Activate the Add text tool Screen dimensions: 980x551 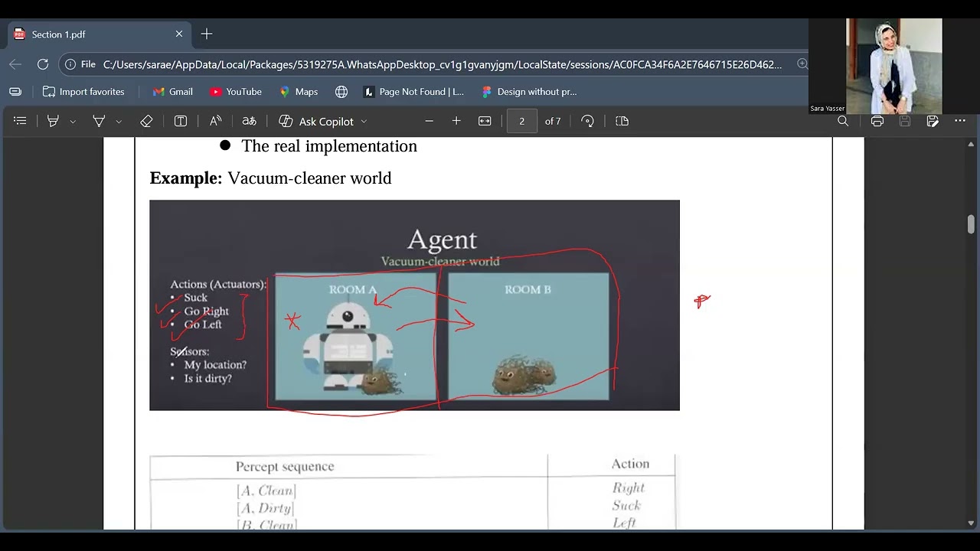181,121
